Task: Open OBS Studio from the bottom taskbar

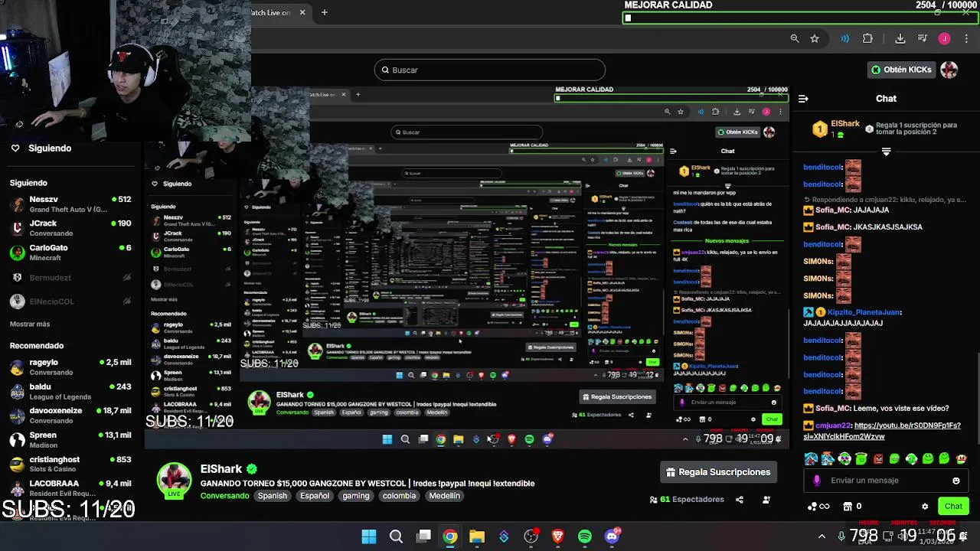Action: (x=531, y=536)
